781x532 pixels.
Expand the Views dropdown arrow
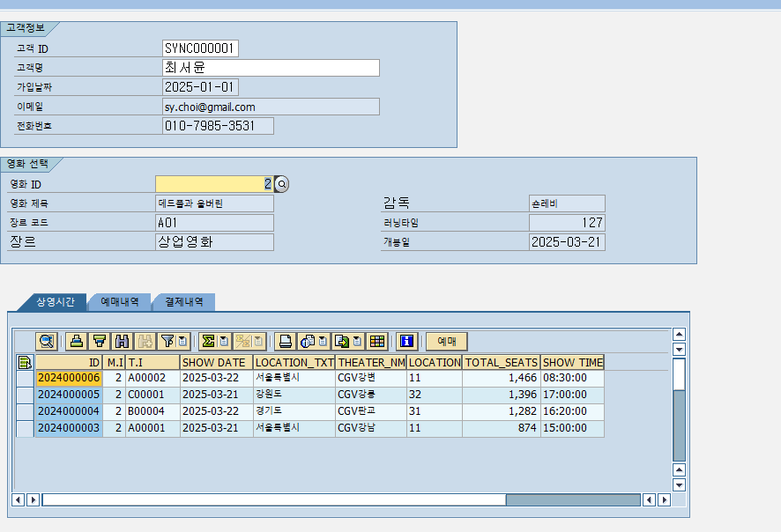click(x=324, y=342)
